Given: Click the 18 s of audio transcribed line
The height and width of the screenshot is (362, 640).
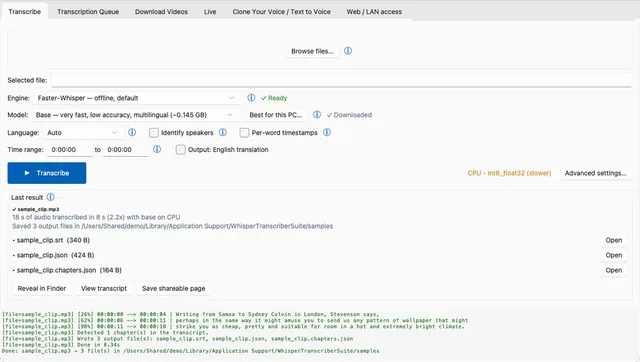Looking at the screenshot, I should (x=96, y=217).
